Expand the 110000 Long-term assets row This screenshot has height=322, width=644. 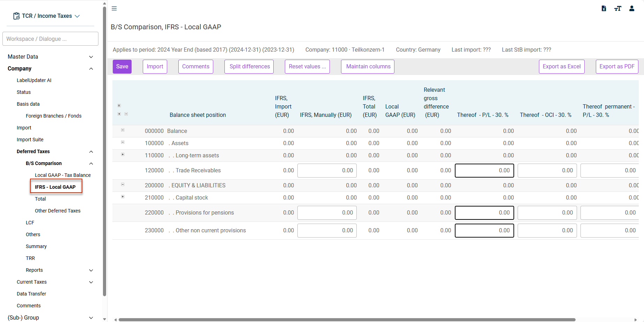coord(123,154)
